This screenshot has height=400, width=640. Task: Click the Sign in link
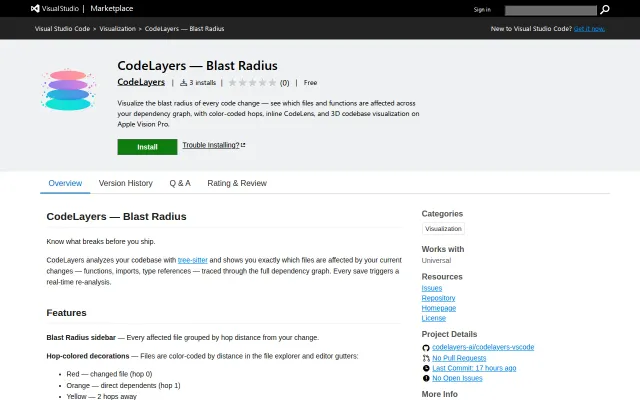point(482,10)
